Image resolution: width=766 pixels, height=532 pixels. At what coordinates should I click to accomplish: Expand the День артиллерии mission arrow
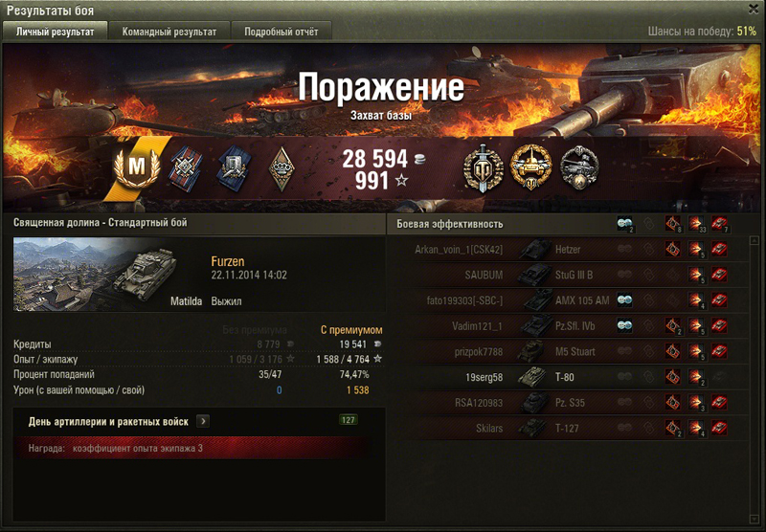[x=203, y=421]
